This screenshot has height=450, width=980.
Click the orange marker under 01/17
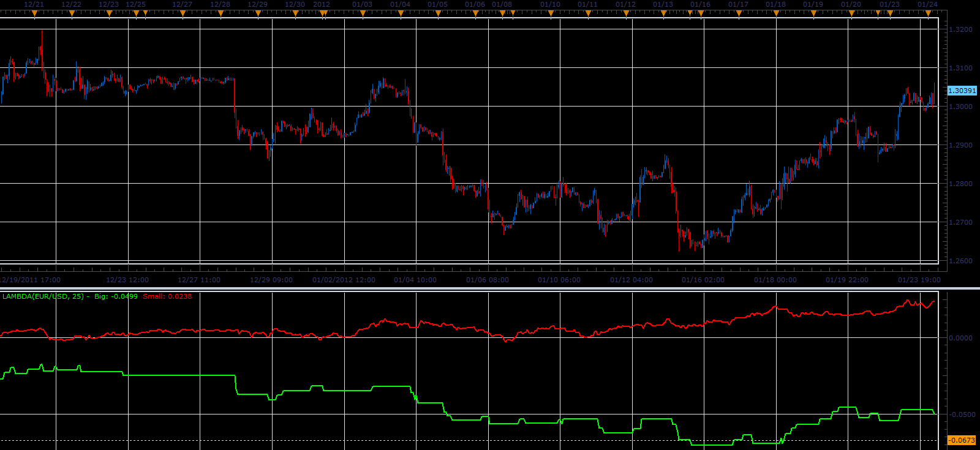739,13
